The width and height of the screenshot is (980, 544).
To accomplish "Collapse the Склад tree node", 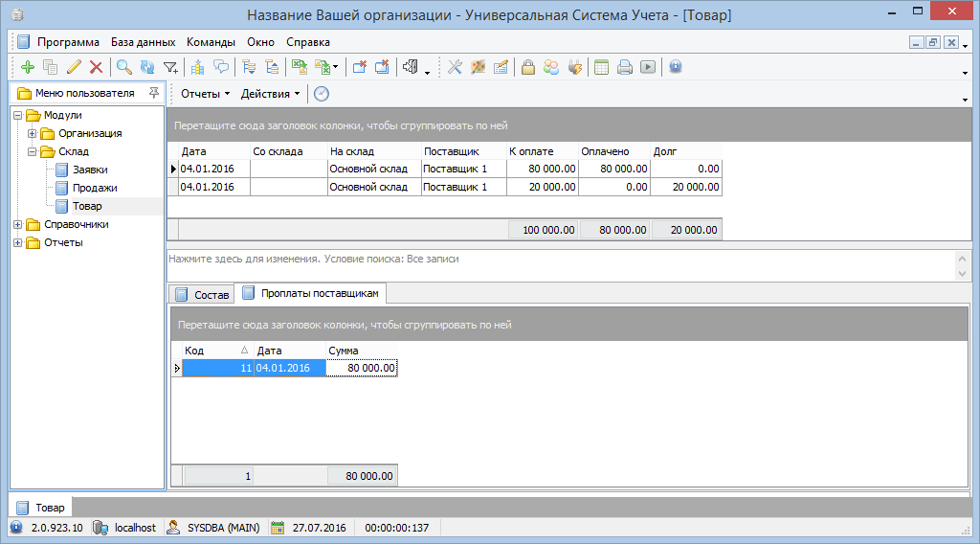I will point(32,151).
